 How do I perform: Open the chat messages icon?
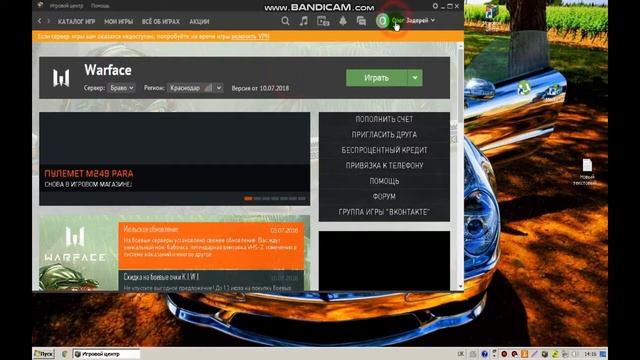coord(361,21)
